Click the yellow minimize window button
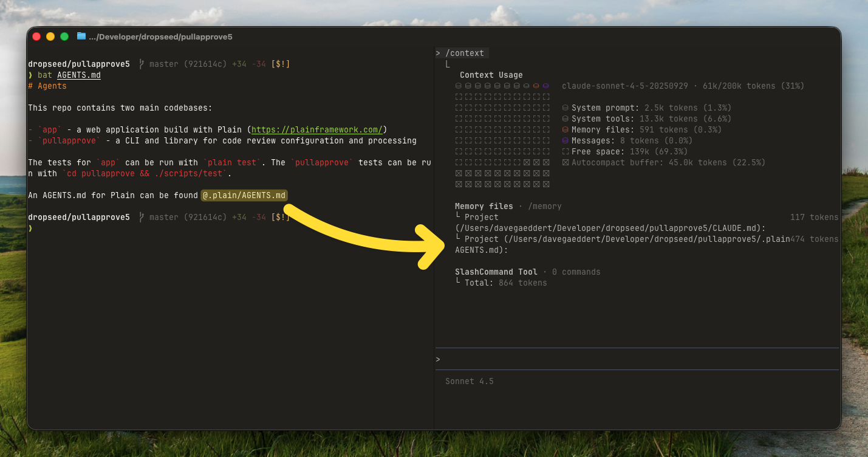The height and width of the screenshot is (457, 868). coord(50,36)
